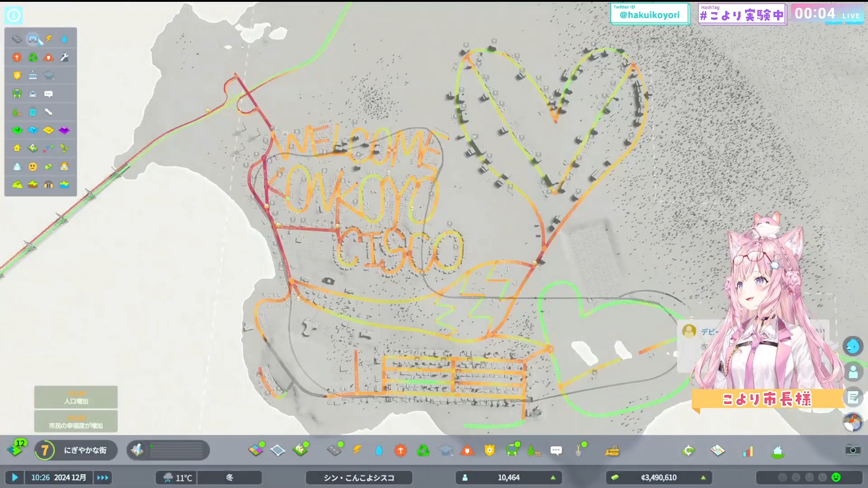868x488 pixels.
Task: Click the green happiness face indicator
Action: [836, 478]
